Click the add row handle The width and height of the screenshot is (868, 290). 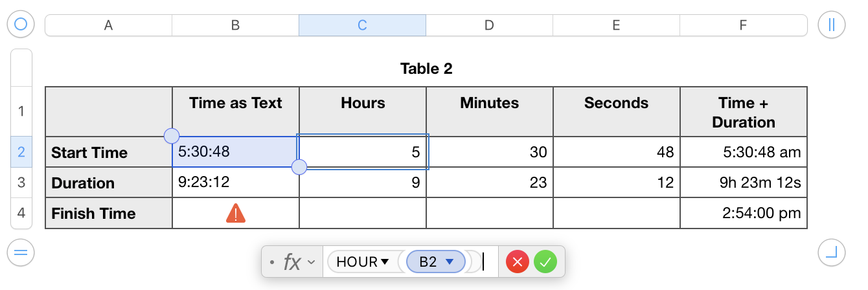point(21,252)
